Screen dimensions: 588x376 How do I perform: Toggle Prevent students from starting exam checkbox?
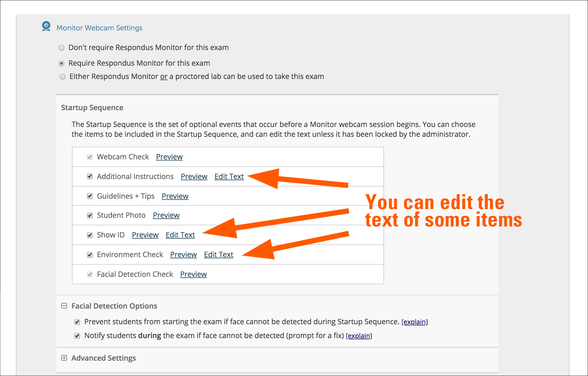[77, 322]
